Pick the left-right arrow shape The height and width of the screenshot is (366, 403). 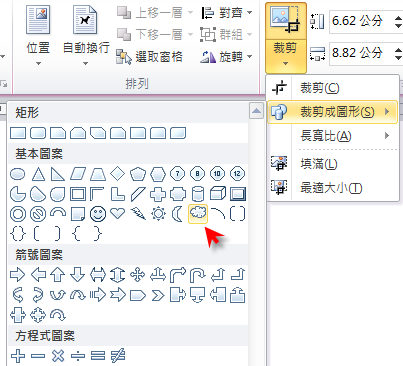[x=98, y=275]
